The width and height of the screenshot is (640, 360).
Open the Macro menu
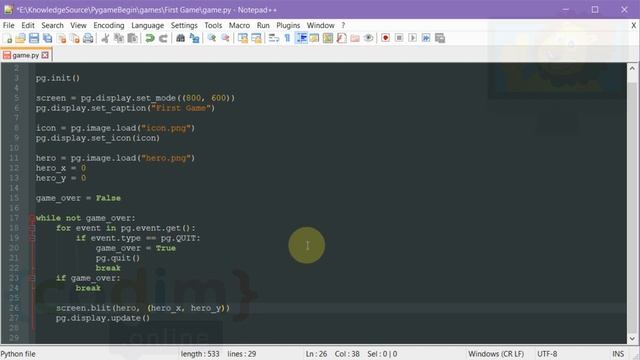(239, 25)
